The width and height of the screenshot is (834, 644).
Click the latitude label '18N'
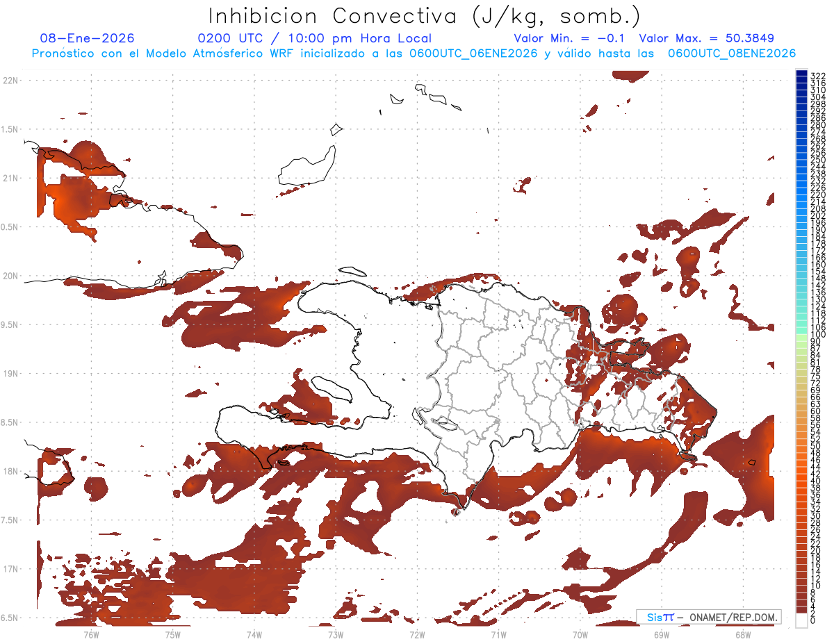(x=10, y=471)
